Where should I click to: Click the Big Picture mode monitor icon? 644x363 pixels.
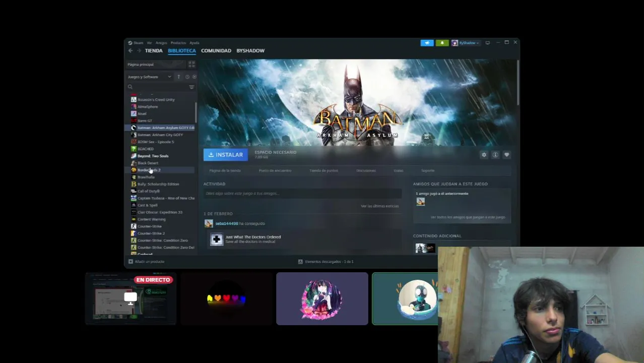pyautogui.click(x=487, y=43)
